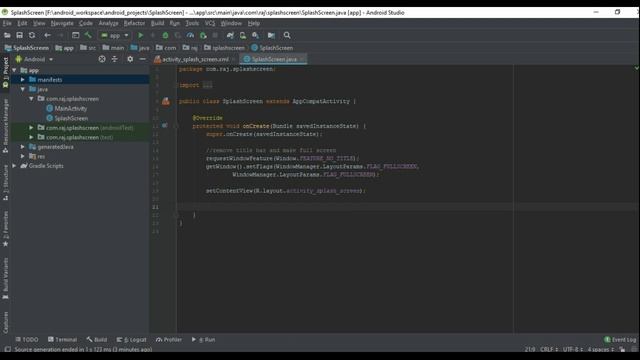Image resolution: width=640 pixels, height=360 pixels.
Task: Open the Build tool window
Action: (x=97, y=340)
